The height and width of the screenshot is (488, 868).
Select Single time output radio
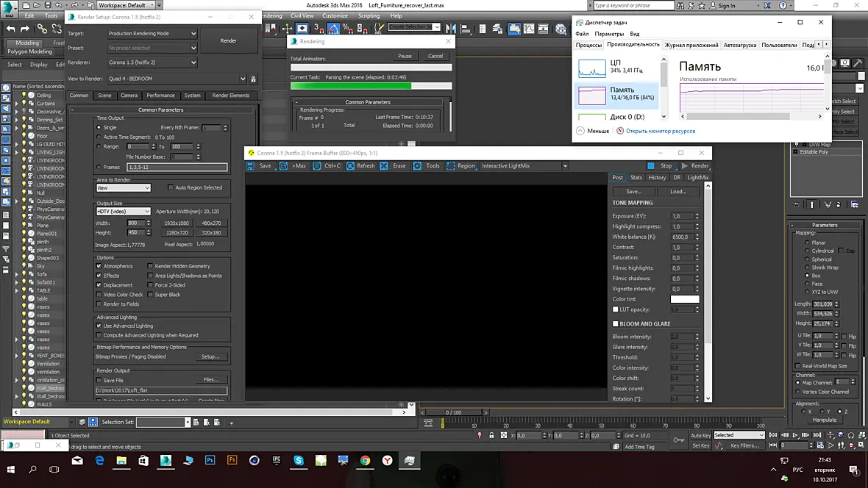(99, 127)
